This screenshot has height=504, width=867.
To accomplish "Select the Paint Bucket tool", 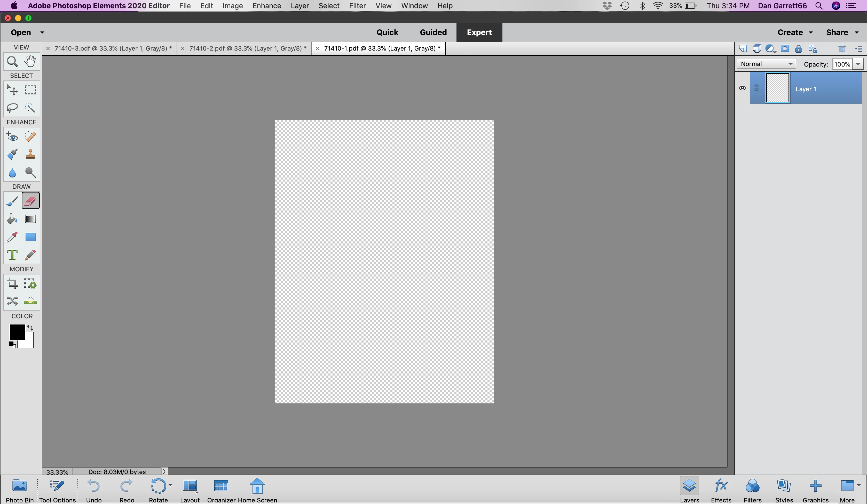I will point(12,219).
